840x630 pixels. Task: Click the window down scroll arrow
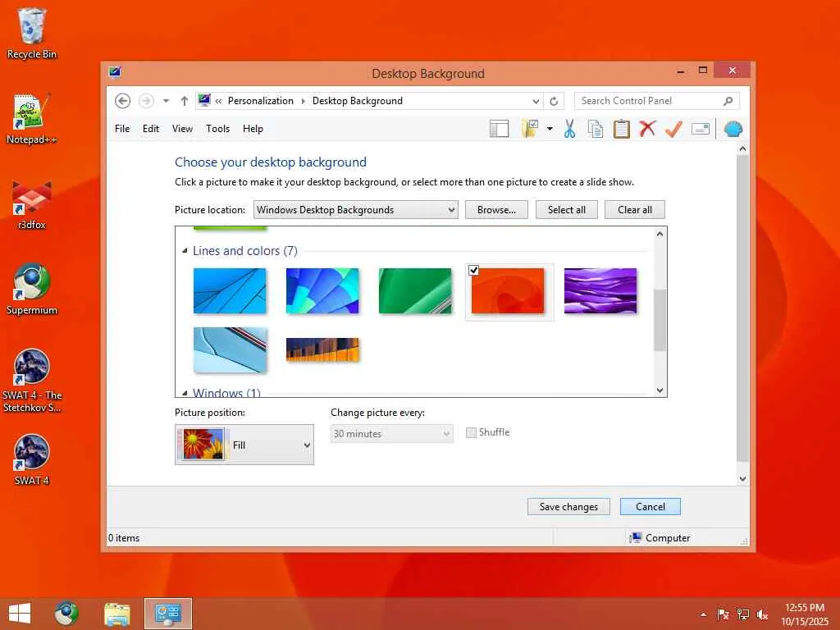[742, 479]
